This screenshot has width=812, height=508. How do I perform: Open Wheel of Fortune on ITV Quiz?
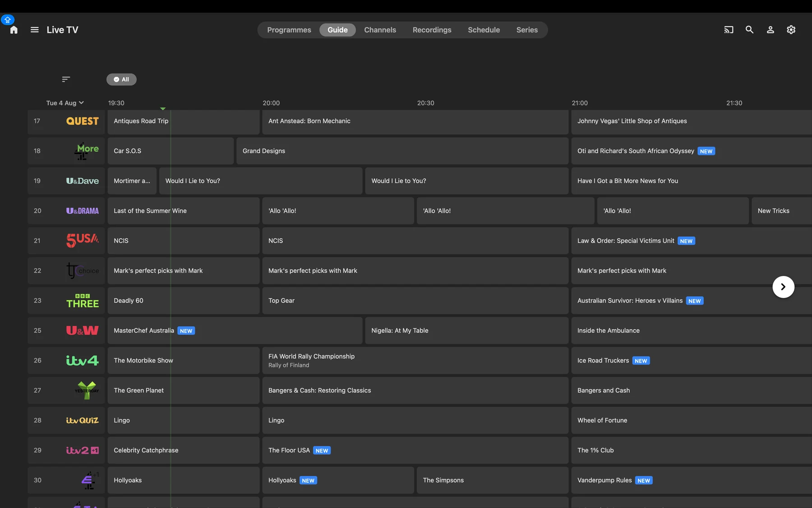692,420
